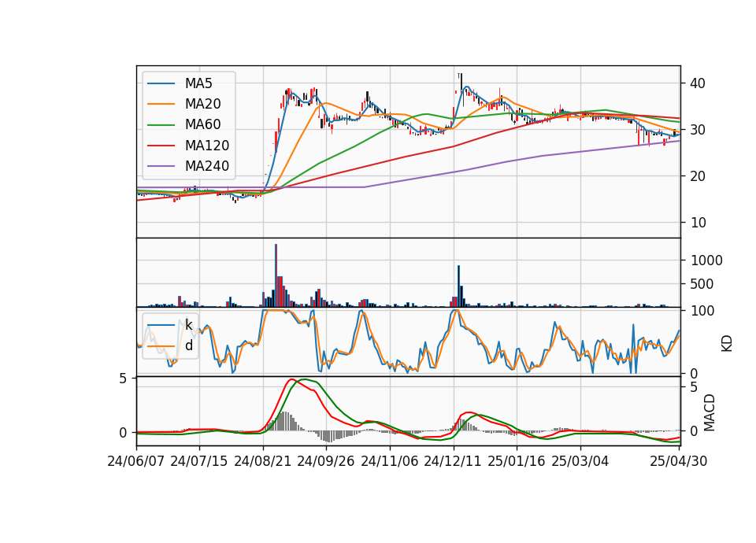Click the 25/01/16 date tick label
The height and width of the screenshot is (543, 756).
click(517, 462)
